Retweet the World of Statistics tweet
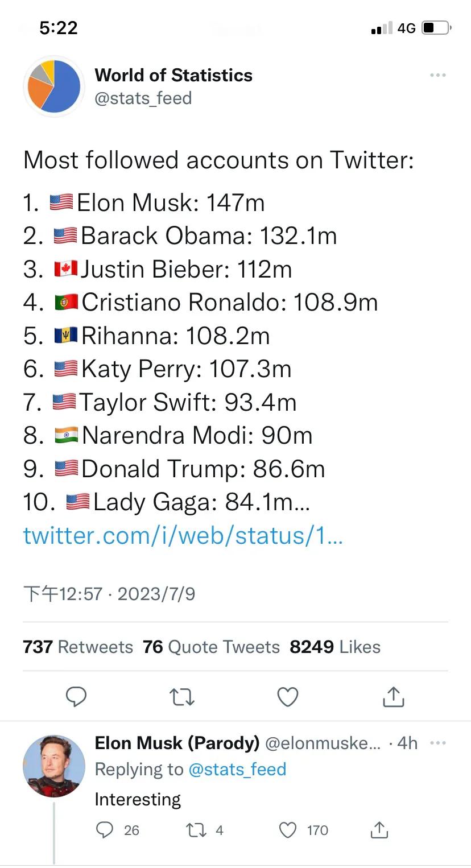The image size is (471, 868). tap(181, 696)
